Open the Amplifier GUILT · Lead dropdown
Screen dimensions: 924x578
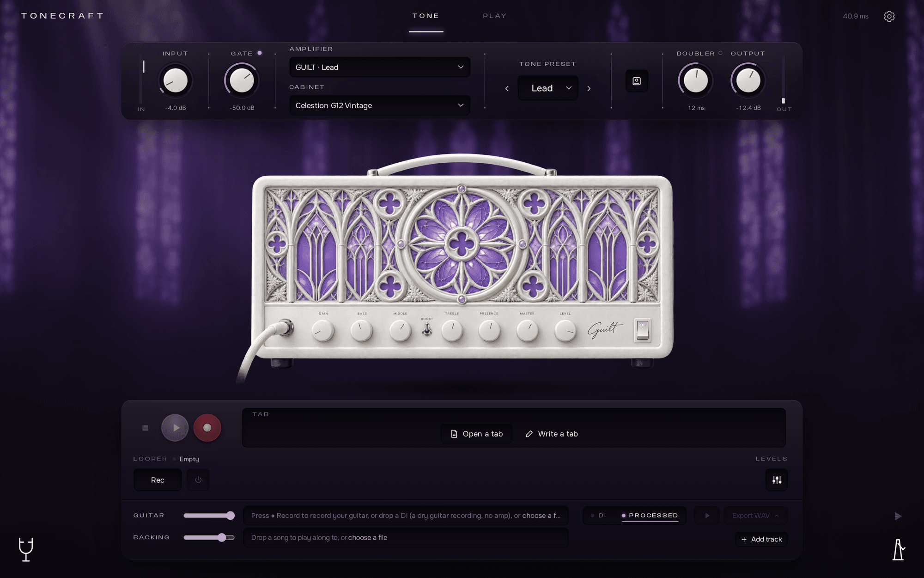(x=380, y=68)
